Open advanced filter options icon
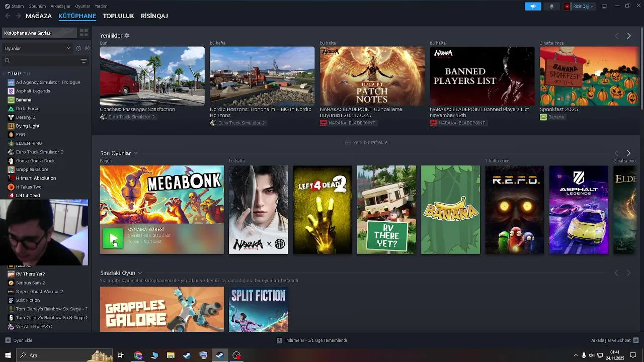 [x=84, y=61]
